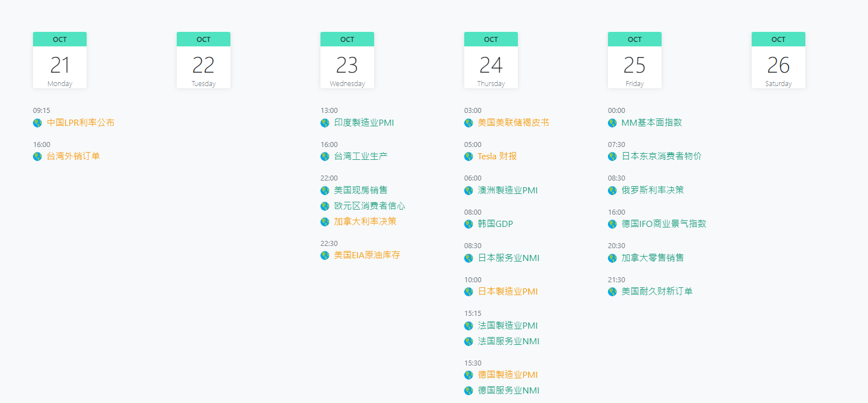This screenshot has height=403, width=868.
Task: Select the Oct 21 Monday calendar card
Action: tap(60, 60)
